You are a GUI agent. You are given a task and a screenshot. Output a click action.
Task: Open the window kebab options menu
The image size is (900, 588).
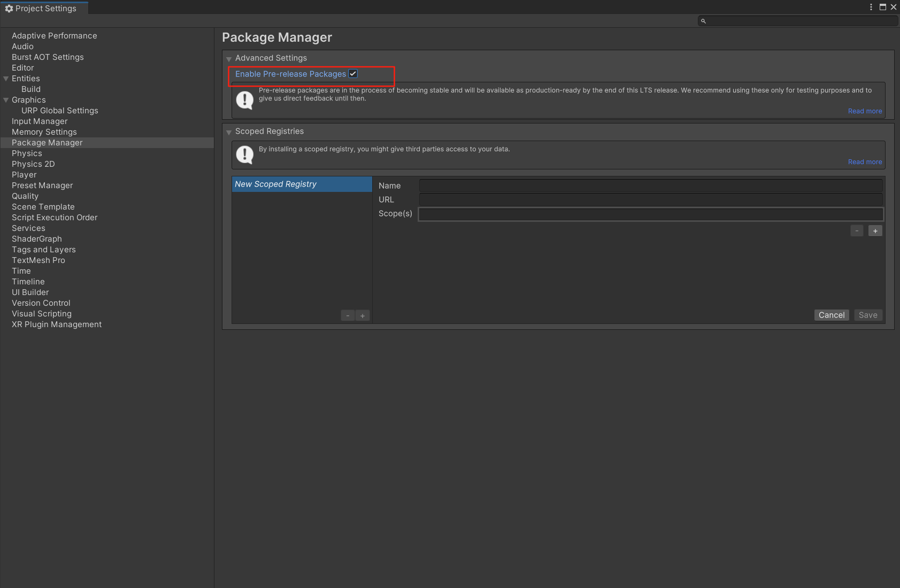tap(871, 7)
